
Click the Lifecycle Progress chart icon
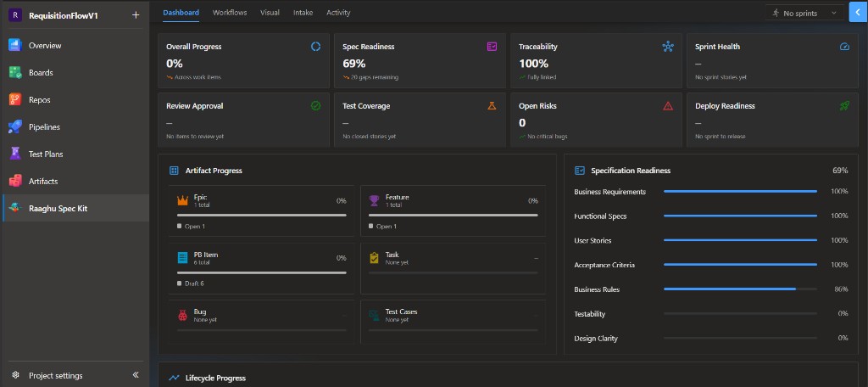[x=174, y=379]
